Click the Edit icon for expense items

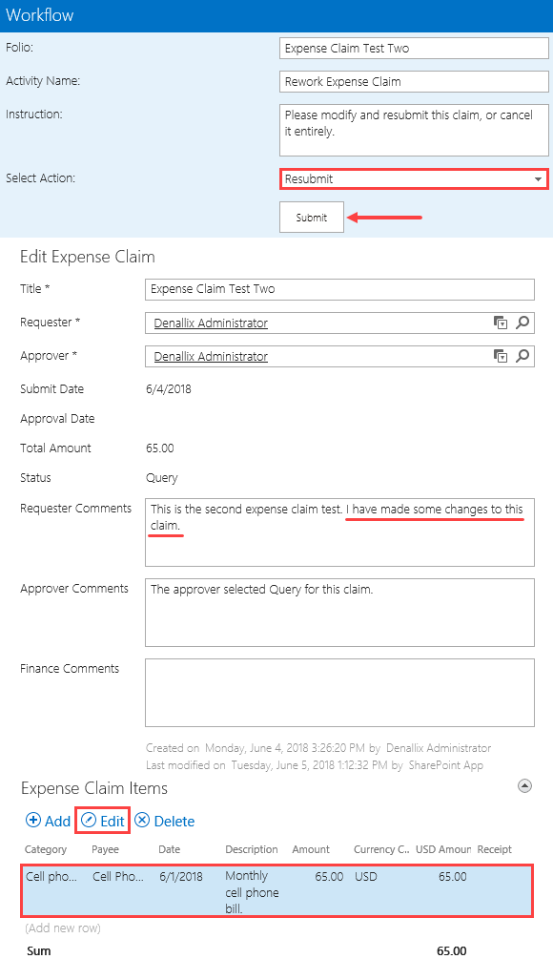(102, 821)
